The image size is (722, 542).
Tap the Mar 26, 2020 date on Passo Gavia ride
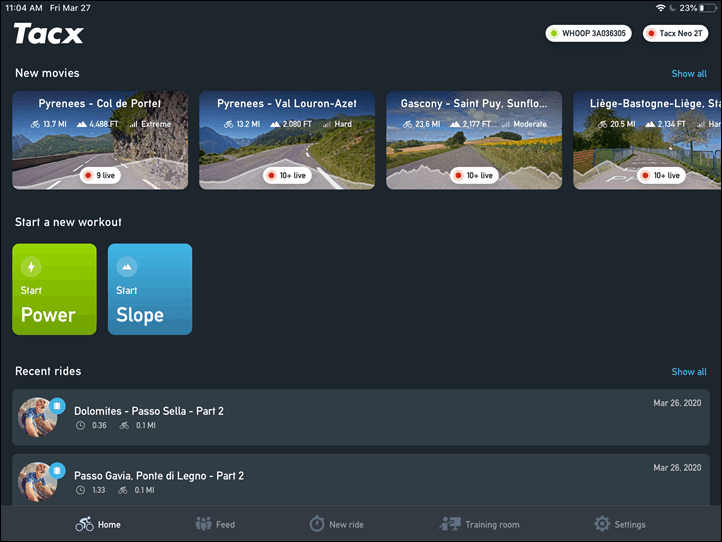677,467
